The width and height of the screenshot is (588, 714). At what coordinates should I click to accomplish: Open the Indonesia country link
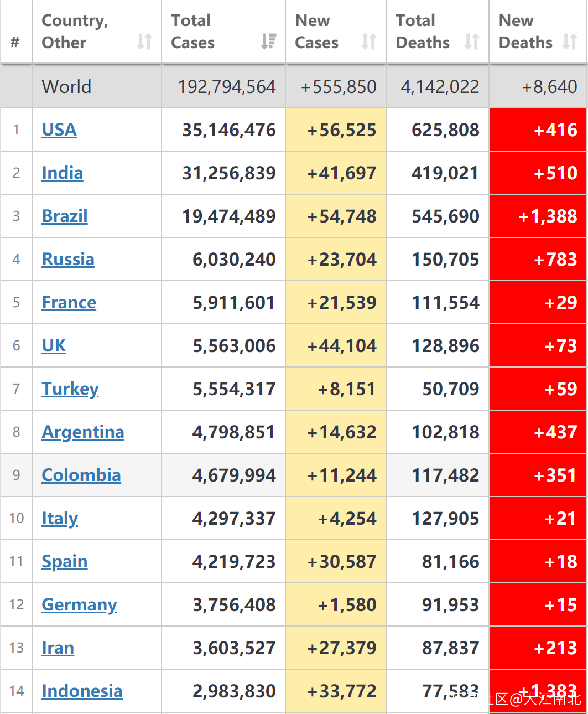pyautogui.click(x=82, y=691)
